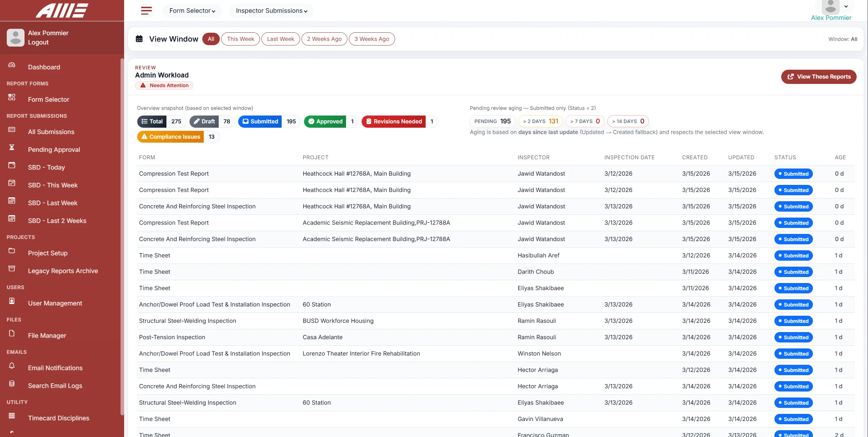868x437 pixels.
Task: Select the 2 Weeks Ago window filter
Action: click(324, 39)
